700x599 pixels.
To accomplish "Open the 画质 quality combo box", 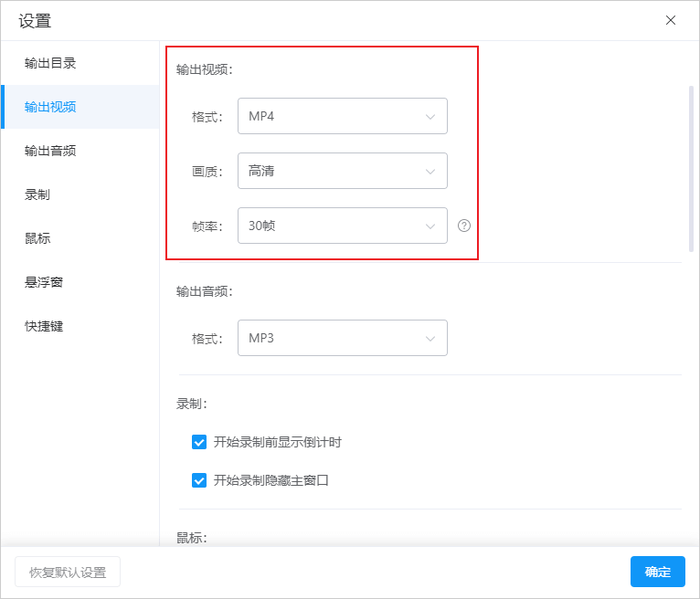I will pos(343,171).
